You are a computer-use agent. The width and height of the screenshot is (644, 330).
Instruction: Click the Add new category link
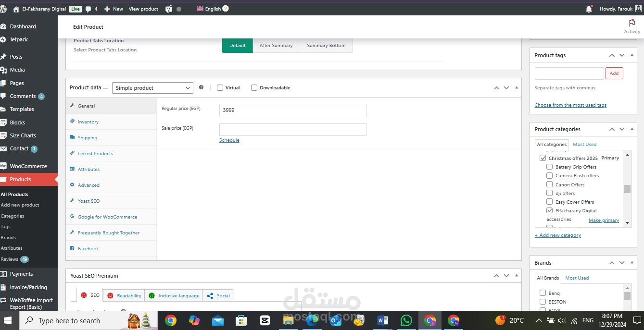tap(558, 235)
